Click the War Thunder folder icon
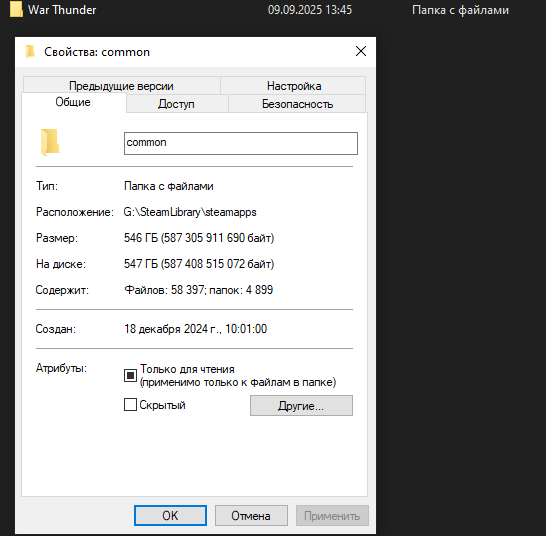The width and height of the screenshot is (546, 536). click(16, 9)
